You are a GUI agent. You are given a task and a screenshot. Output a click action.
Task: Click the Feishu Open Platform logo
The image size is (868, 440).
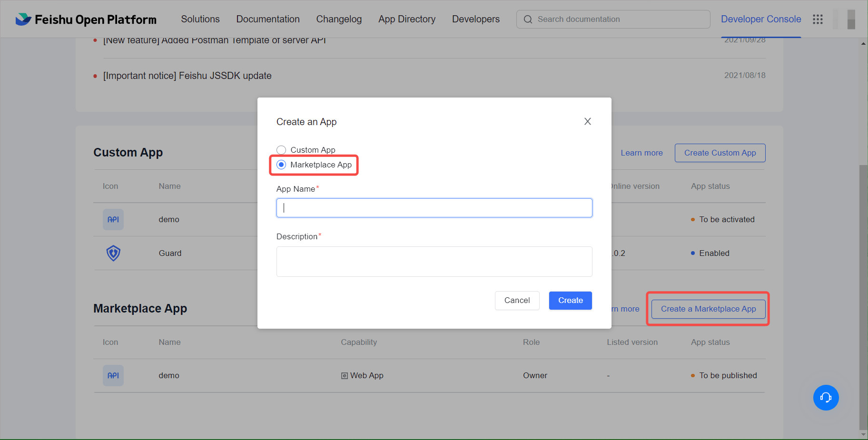coord(86,20)
